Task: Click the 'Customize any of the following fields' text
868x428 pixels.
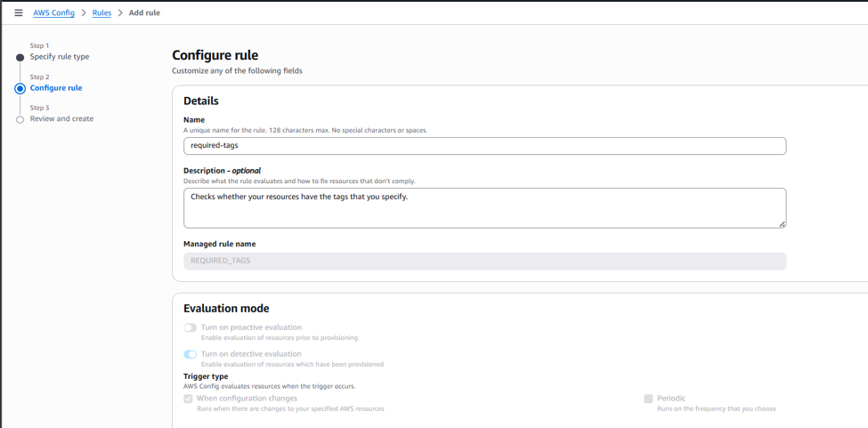Action: pyautogui.click(x=237, y=71)
